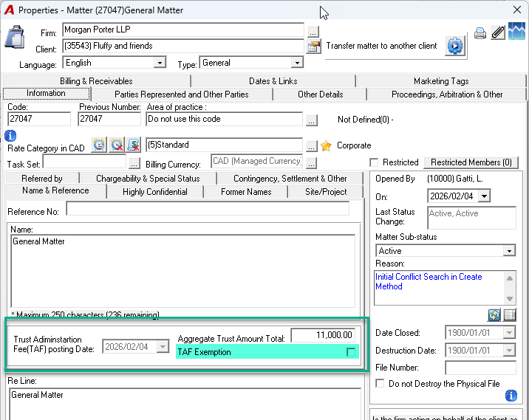Viewport: 529px width, 420px height.
Task: Click browse button for Area of practice
Action: click(x=311, y=120)
